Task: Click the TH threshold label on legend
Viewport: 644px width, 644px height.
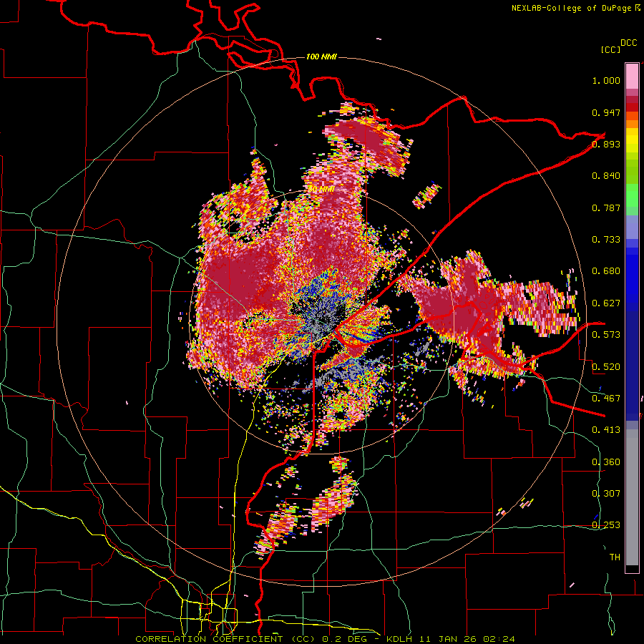Action: pyautogui.click(x=615, y=557)
